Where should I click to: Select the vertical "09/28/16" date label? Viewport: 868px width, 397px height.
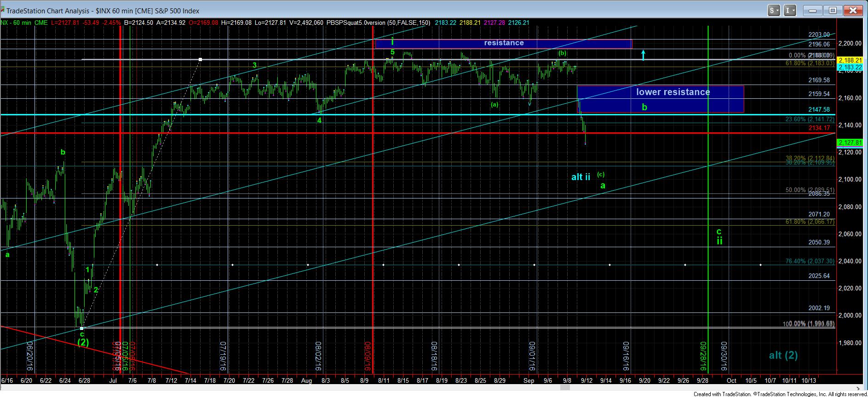coord(703,357)
